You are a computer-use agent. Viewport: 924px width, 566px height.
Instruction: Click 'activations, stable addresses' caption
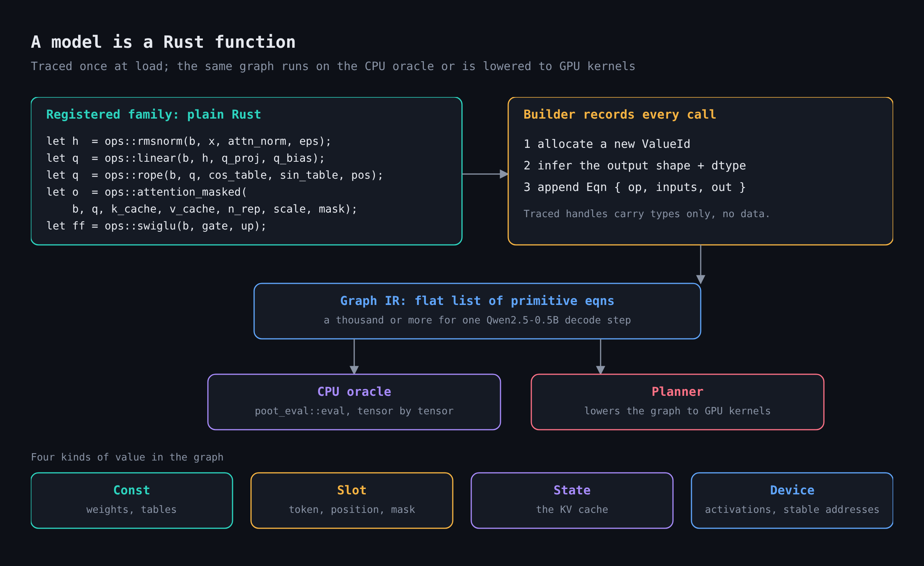(x=792, y=509)
